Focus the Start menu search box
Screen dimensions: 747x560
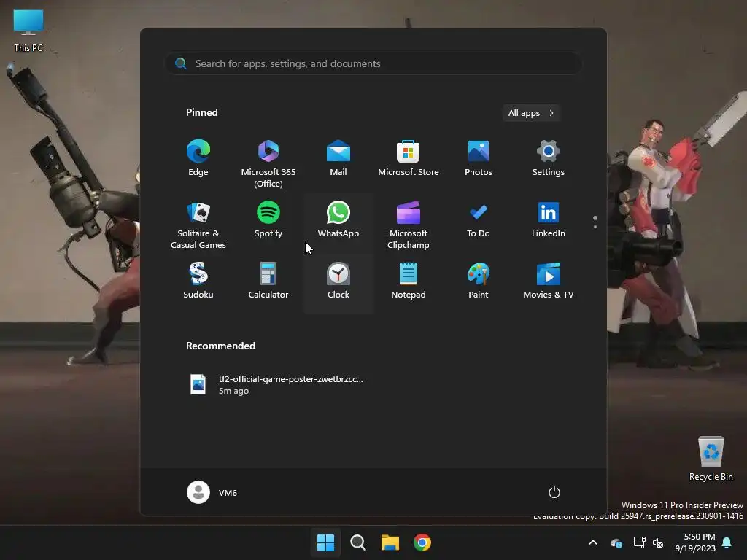pyautogui.click(x=373, y=63)
